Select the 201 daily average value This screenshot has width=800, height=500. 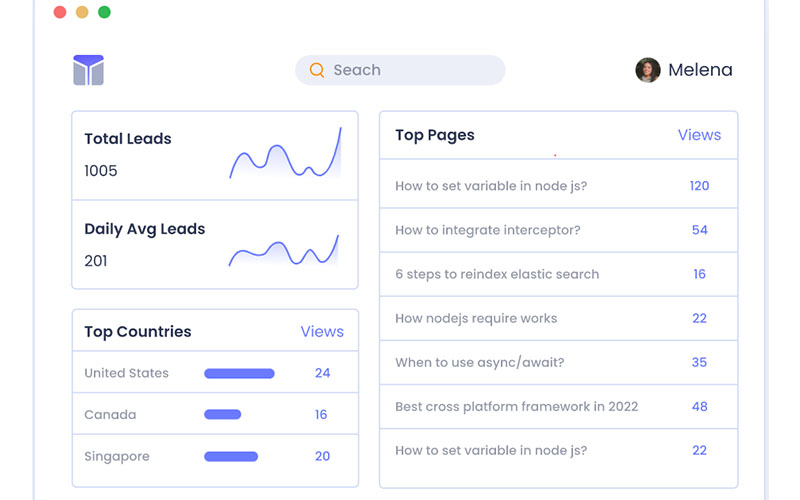[96, 261]
